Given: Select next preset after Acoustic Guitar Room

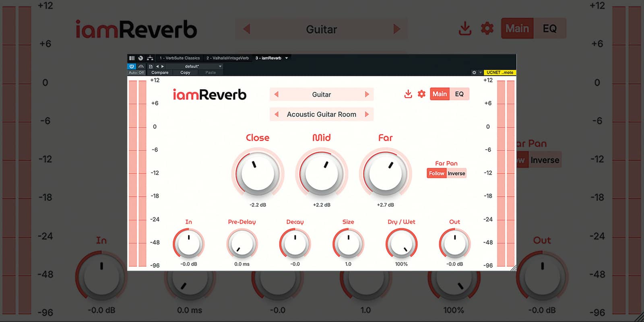Looking at the screenshot, I should pos(367,114).
